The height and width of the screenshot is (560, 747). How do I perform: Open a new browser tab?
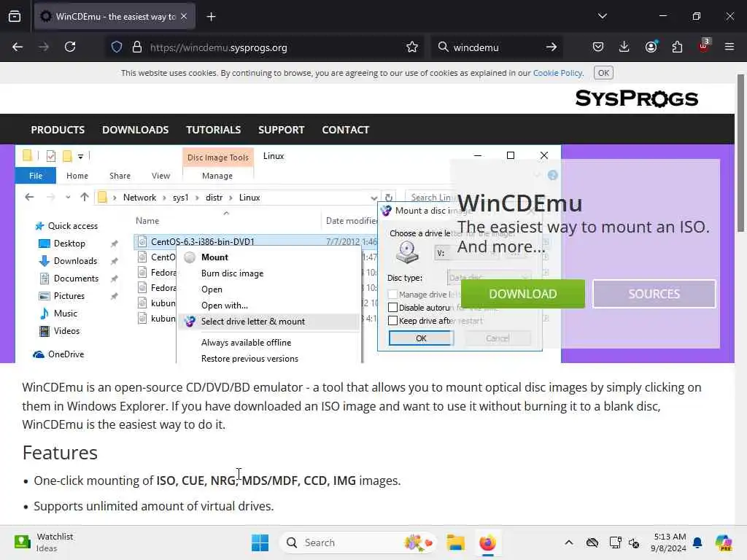211,17
